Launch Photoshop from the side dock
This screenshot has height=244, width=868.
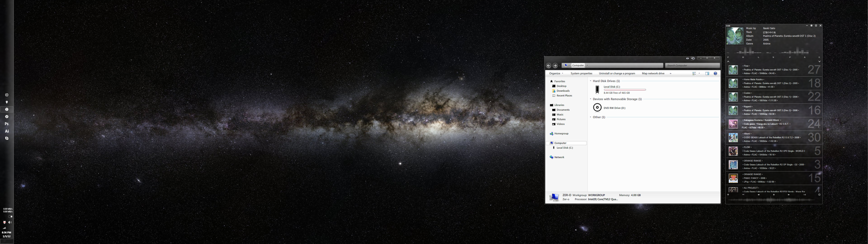(7, 124)
